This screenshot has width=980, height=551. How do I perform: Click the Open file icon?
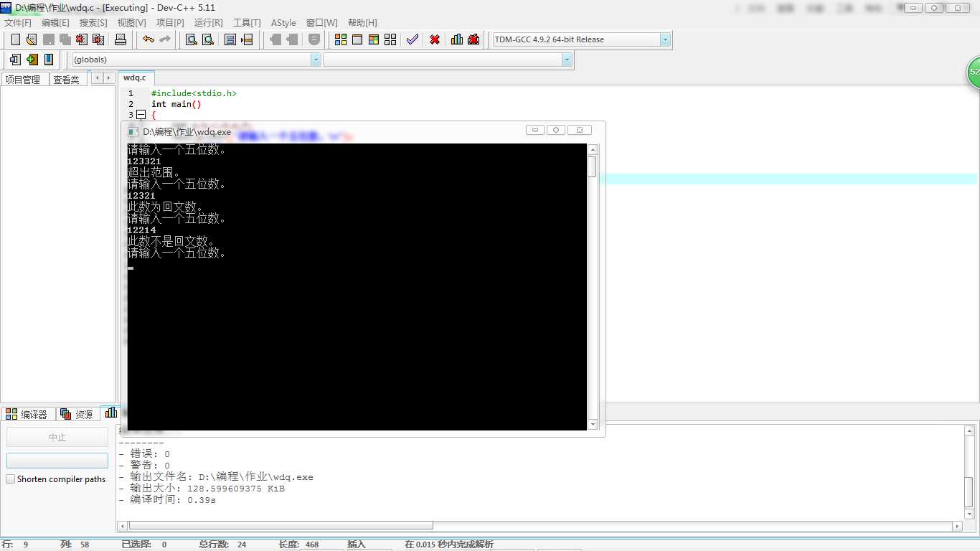[32, 39]
